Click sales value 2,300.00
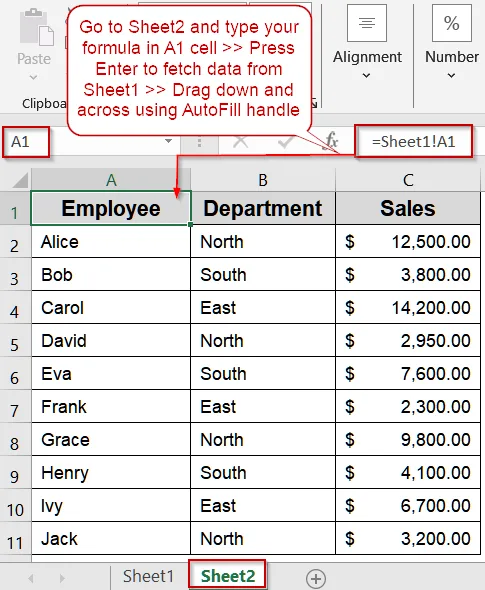 point(408,406)
